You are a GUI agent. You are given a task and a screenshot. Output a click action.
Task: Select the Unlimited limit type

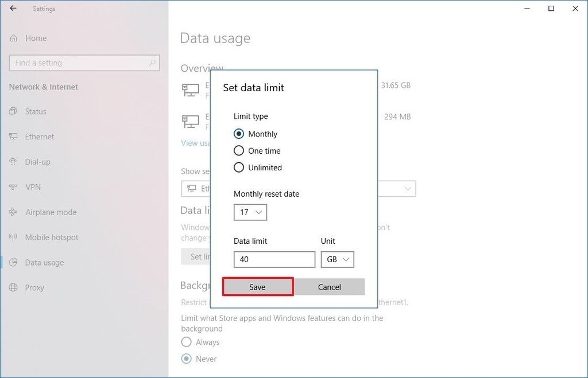(x=239, y=167)
